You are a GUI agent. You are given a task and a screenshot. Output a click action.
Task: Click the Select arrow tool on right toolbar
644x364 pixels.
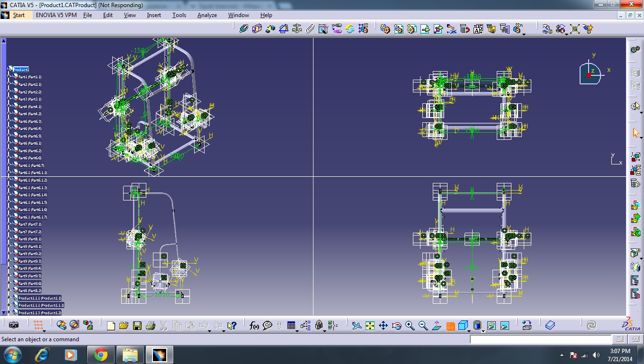(x=636, y=133)
